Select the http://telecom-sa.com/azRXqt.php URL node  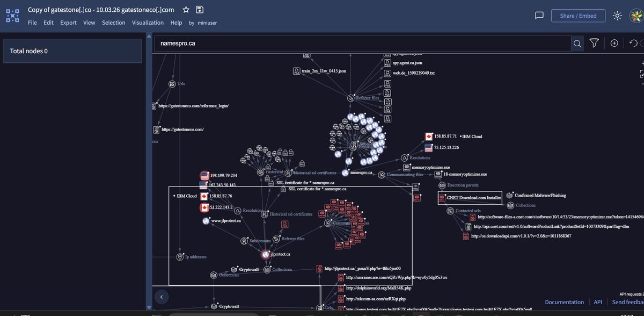click(x=340, y=298)
